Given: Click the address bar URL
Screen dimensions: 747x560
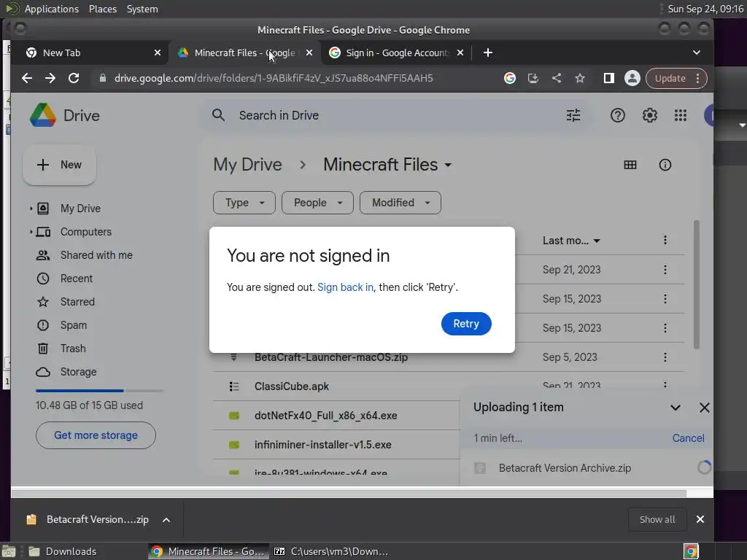Looking at the screenshot, I should point(274,78).
